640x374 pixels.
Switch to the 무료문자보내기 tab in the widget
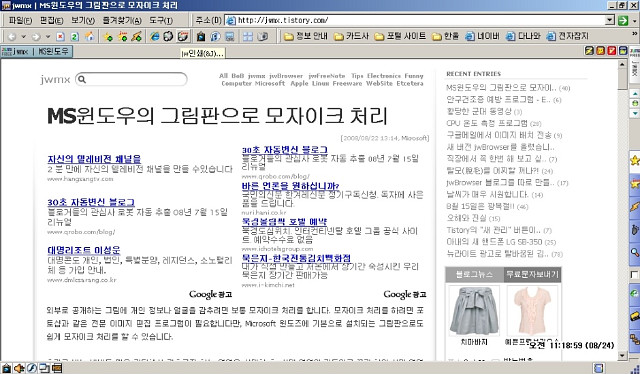(532, 274)
